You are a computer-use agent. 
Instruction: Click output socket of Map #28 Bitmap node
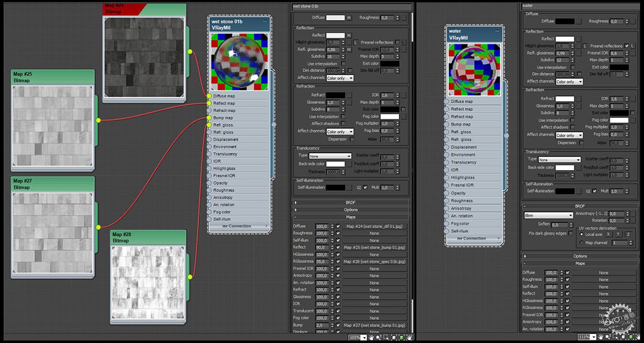coord(190,277)
